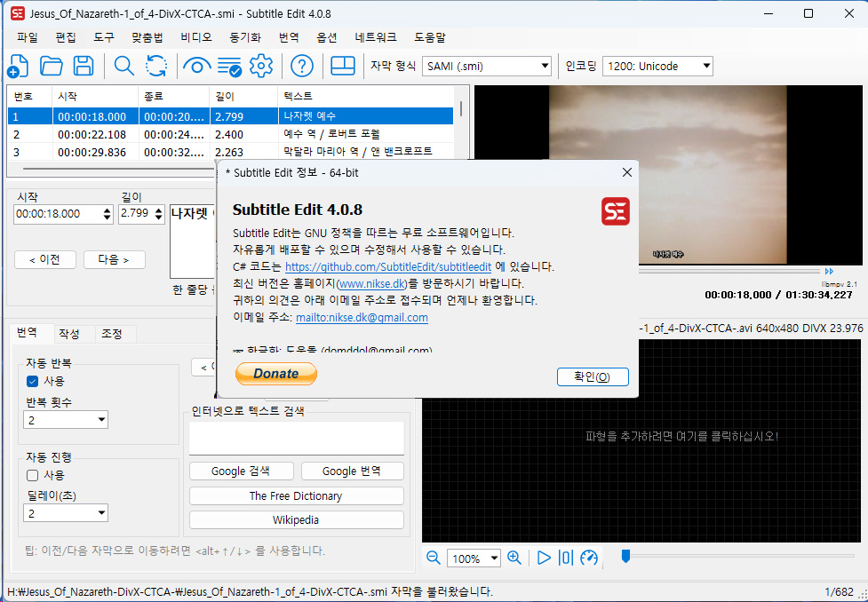Open the 도구 menu
868x602 pixels.
point(104,37)
